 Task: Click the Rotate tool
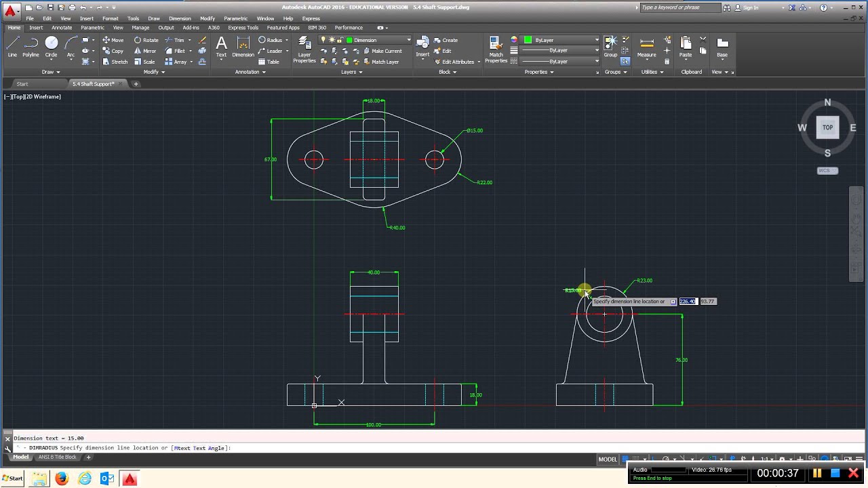(x=146, y=40)
